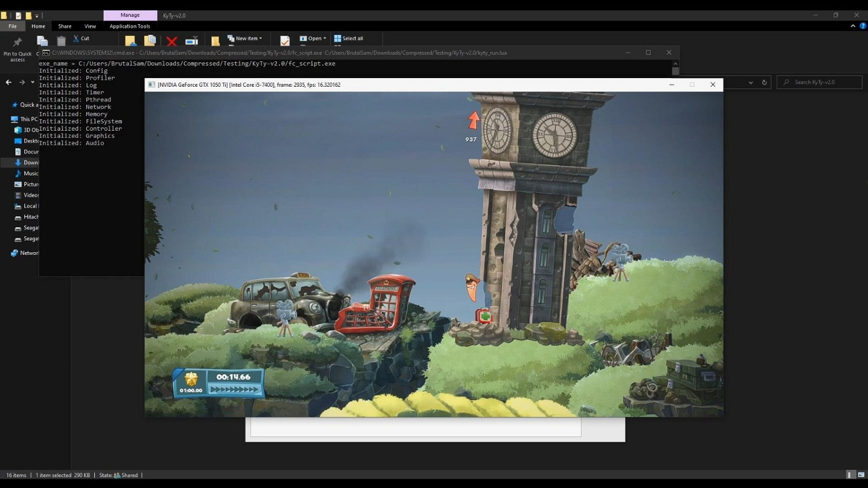Collapse the ribbon with the chevron
This screenshot has height=488, width=868.
pyautogui.click(x=853, y=26)
